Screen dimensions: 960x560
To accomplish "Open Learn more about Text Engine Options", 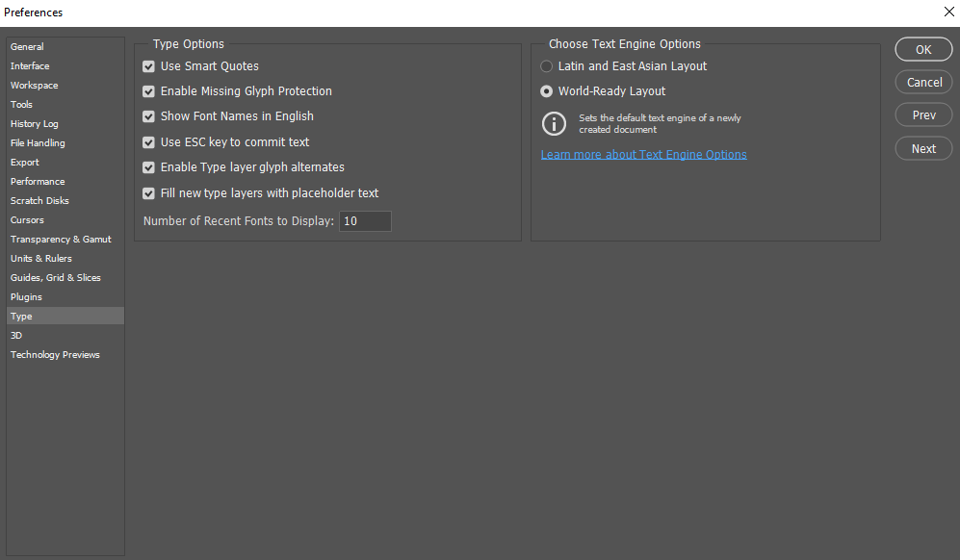I will pyautogui.click(x=643, y=155).
